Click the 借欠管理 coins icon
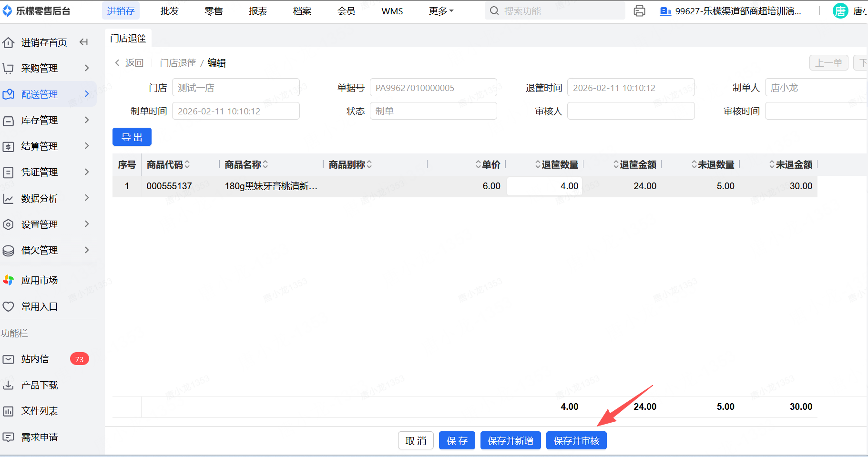The height and width of the screenshot is (457, 868). pos(8,250)
